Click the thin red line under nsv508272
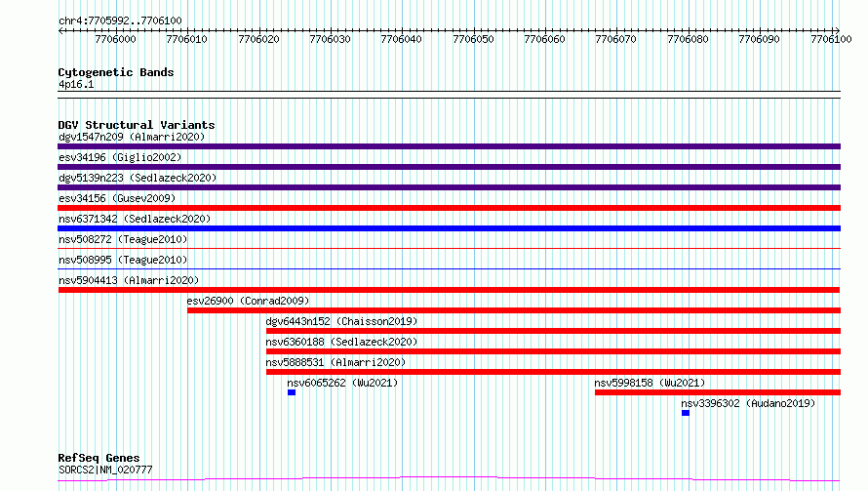 449,248
